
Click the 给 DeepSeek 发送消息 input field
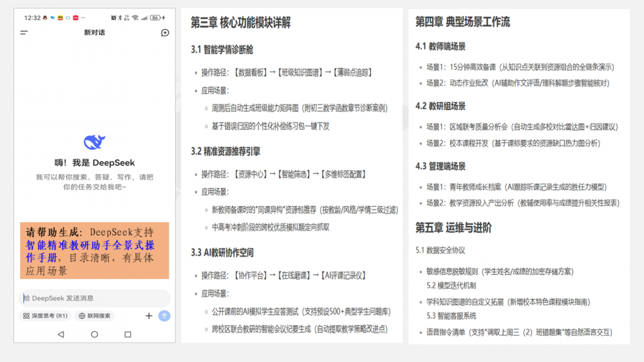coord(95,298)
